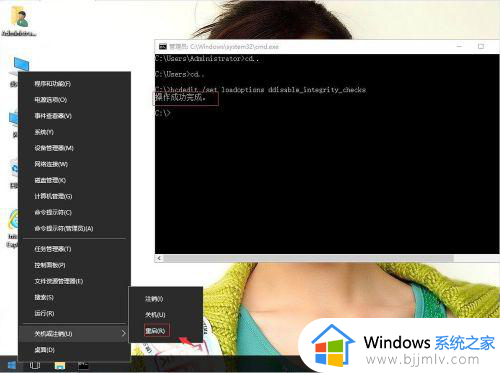Minimize the cmd.exe window
This screenshot has height=373, width=500.
pyautogui.click(x=459, y=46)
